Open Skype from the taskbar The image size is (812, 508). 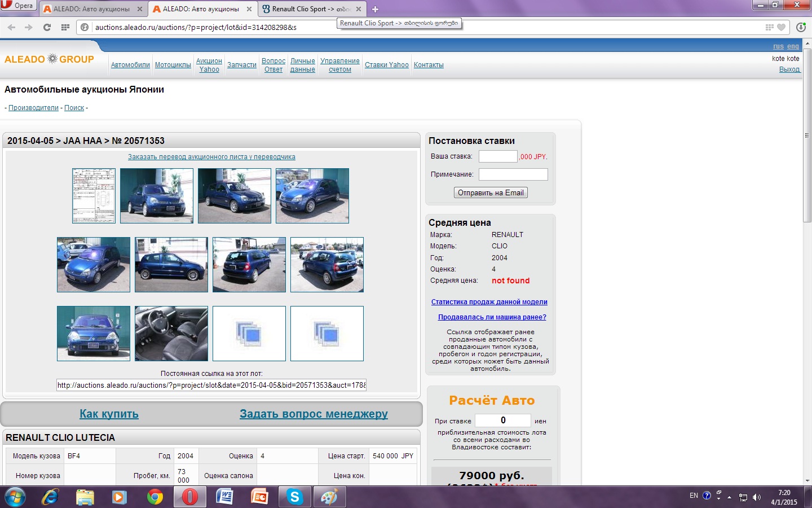click(294, 497)
